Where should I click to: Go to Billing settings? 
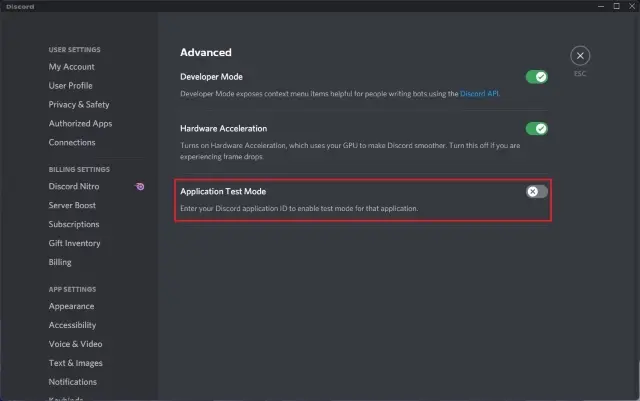click(x=60, y=262)
